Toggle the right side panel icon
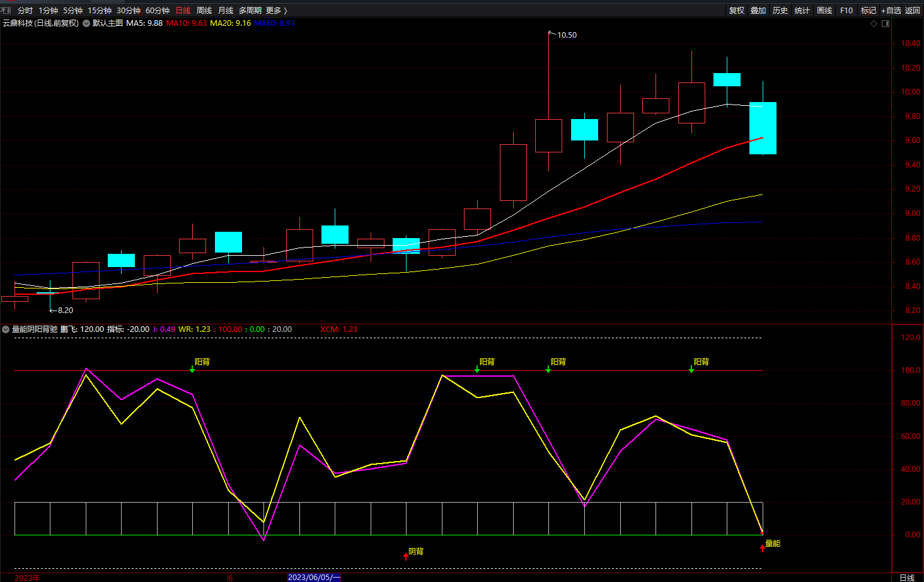The image size is (924, 582). pyautogui.click(x=886, y=23)
